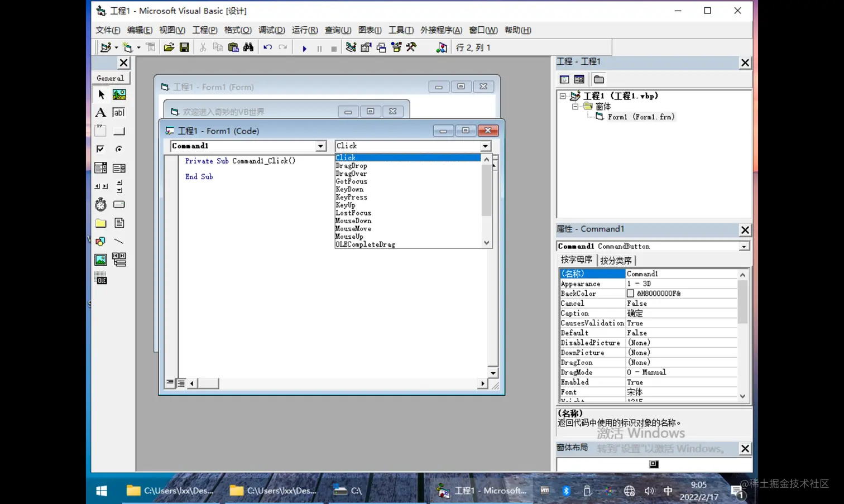
Task: Select the Timer stopwatch control tool
Action: click(x=100, y=204)
